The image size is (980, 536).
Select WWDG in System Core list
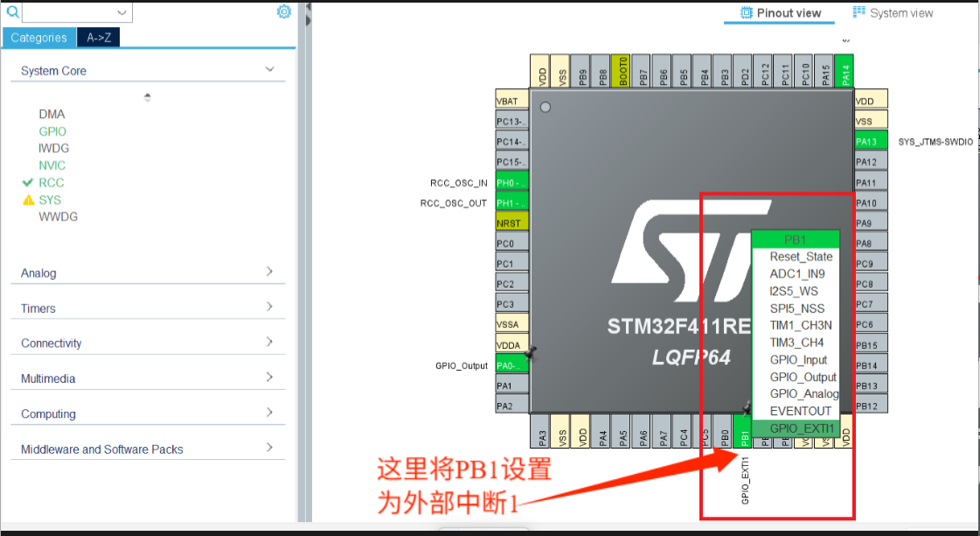click(x=58, y=216)
